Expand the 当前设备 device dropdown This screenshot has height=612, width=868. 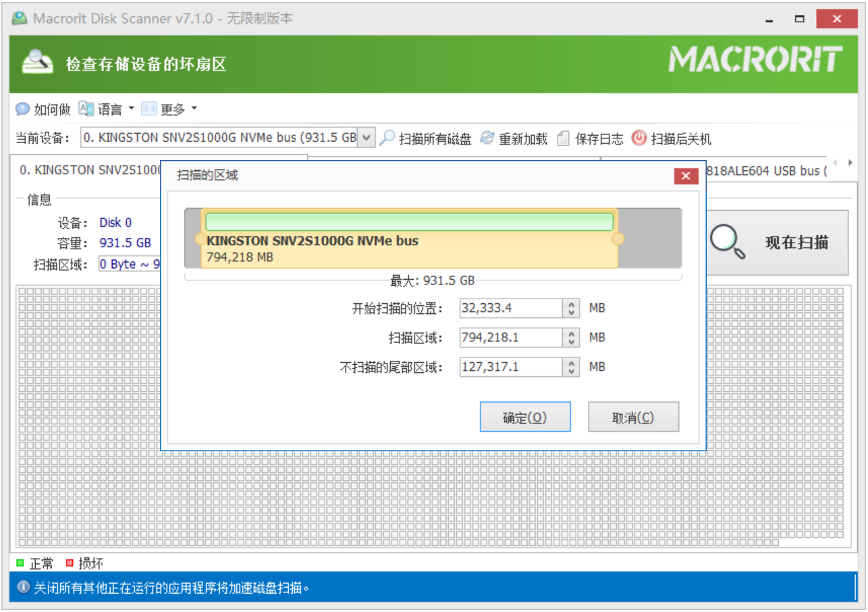click(367, 138)
